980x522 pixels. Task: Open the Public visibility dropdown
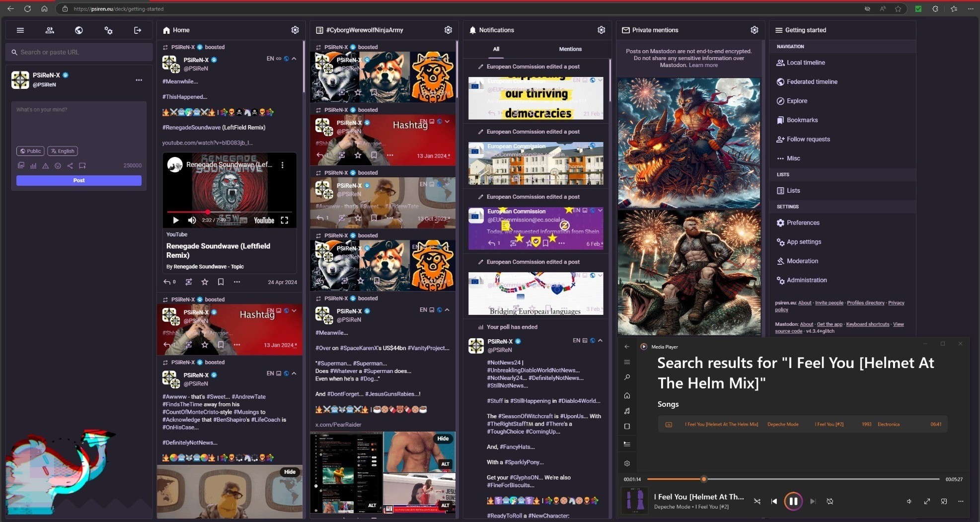click(30, 151)
